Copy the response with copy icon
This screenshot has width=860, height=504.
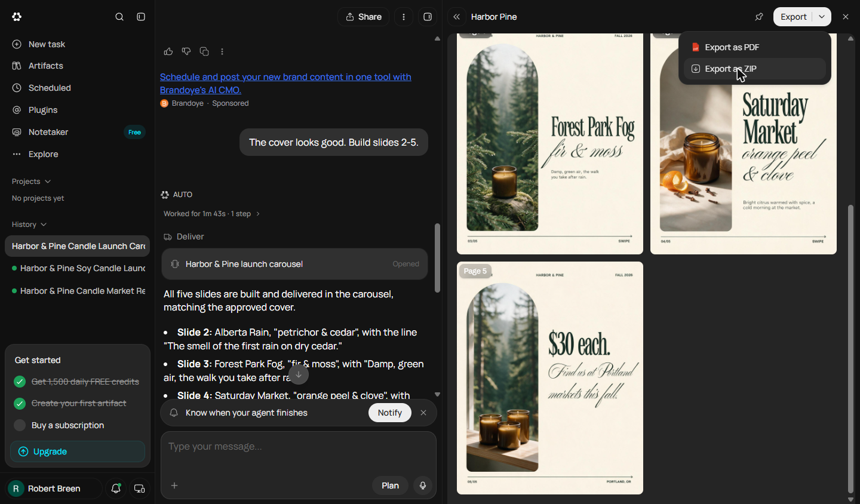point(204,51)
